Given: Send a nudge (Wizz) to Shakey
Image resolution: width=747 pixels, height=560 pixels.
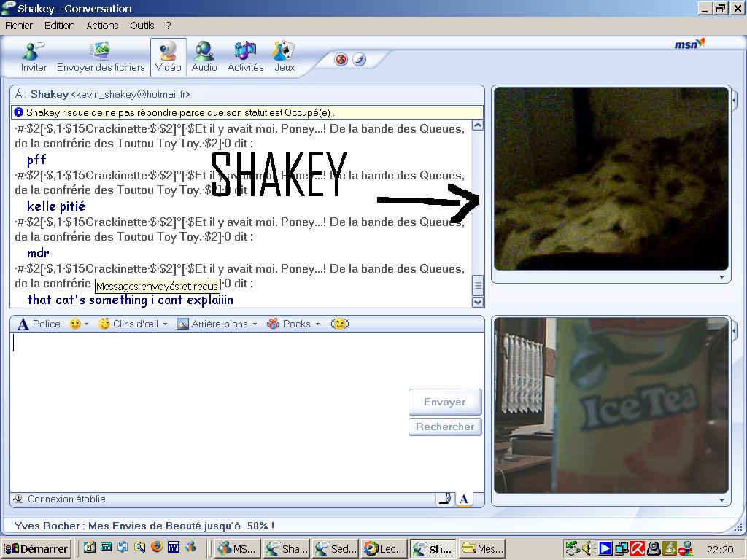Looking at the screenshot, I should pyautogui.click(x=339, y=324).
